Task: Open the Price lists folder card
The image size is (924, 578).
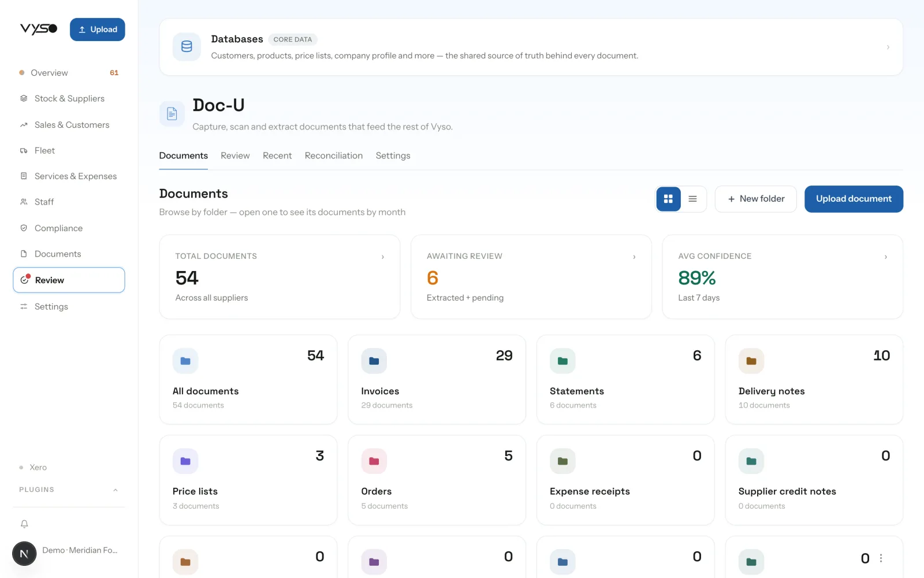Action: pyautogui.click(x=248, y=480)
